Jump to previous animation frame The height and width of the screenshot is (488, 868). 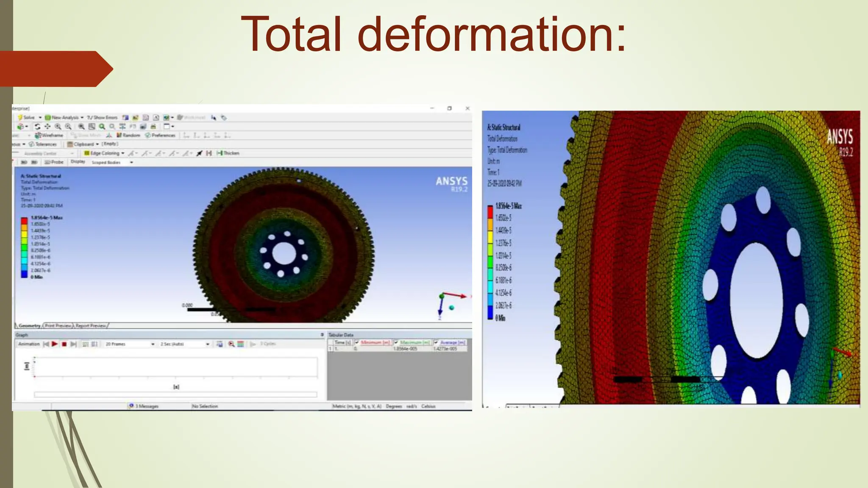coord(46,344)
